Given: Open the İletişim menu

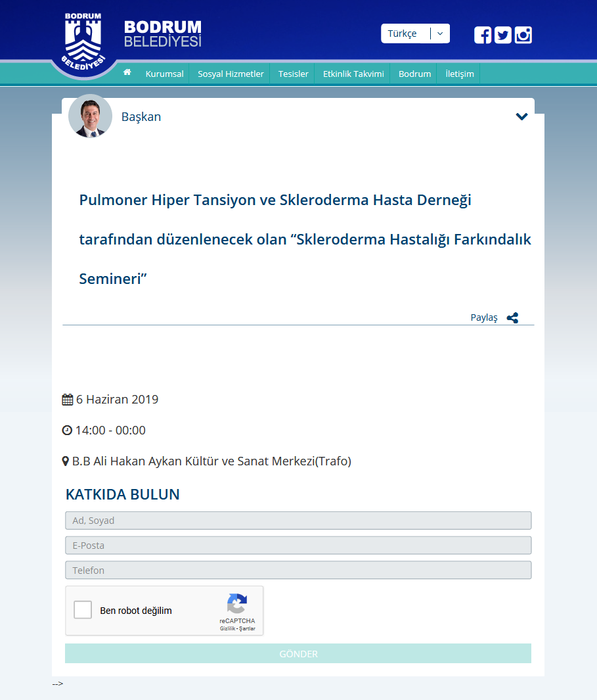Looking at the screenshot, I should point(460,74).
